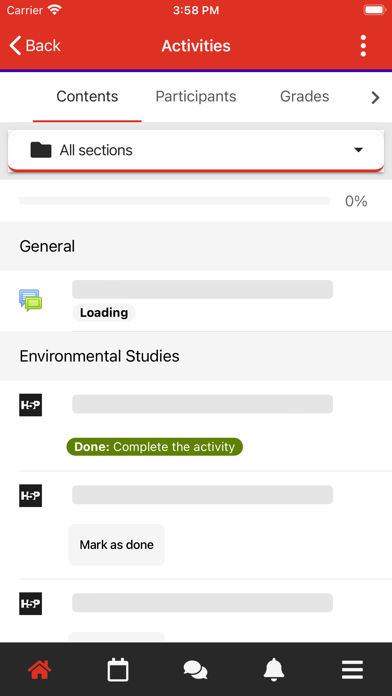Switch to the Grades tab

click(x=305, y=96)
